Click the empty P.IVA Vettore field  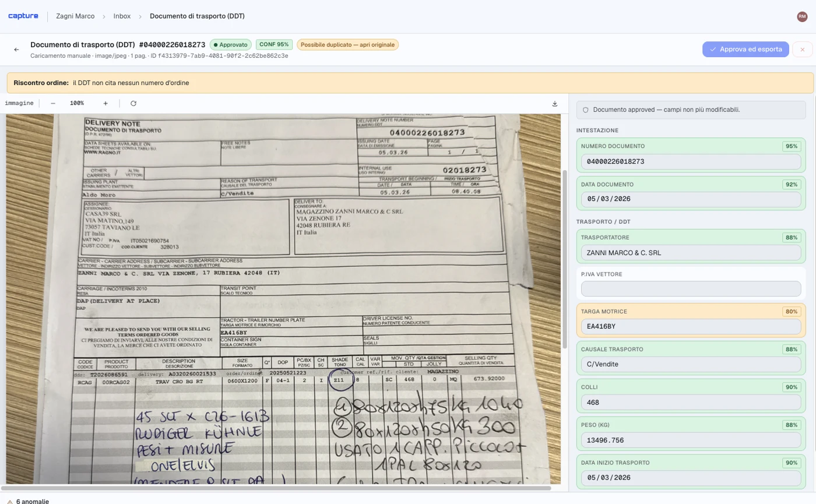point(691,289)
